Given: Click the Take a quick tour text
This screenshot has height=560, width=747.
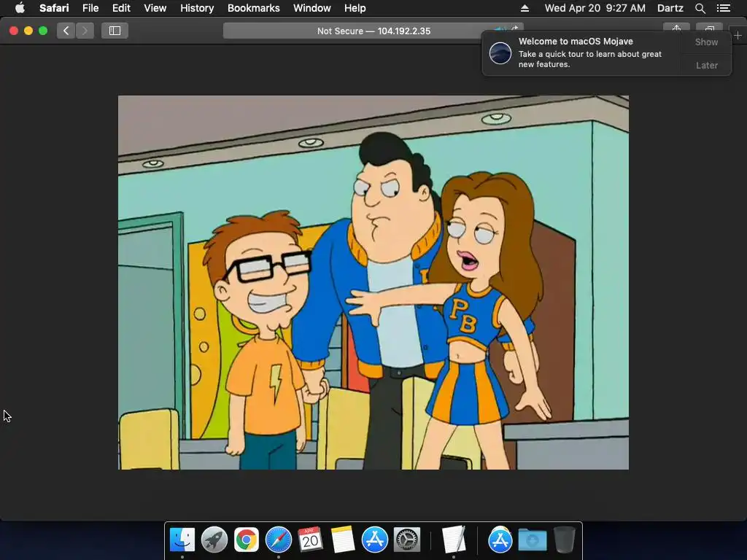Looking at the screenshot, I should [589, 59].
